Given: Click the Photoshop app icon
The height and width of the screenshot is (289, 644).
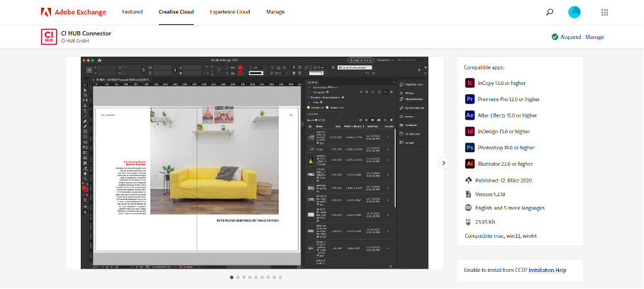Looking at the screenshot, I should tap(470, 147).
